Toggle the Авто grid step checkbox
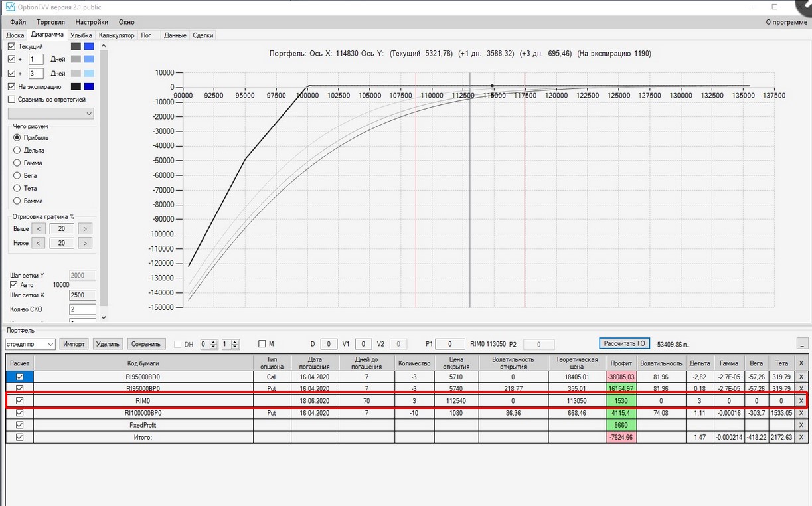The image size is (812, 506). click(x=14, y=285)
